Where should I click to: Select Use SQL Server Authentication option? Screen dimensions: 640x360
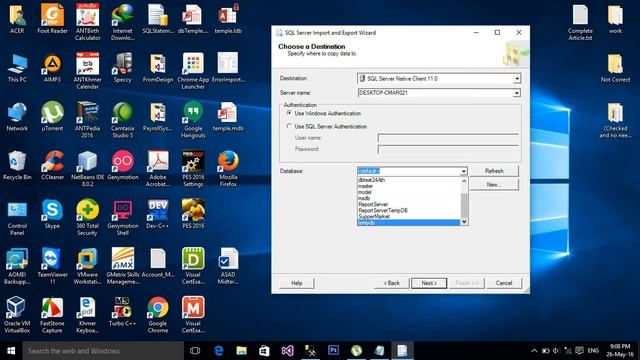point(289,126)
